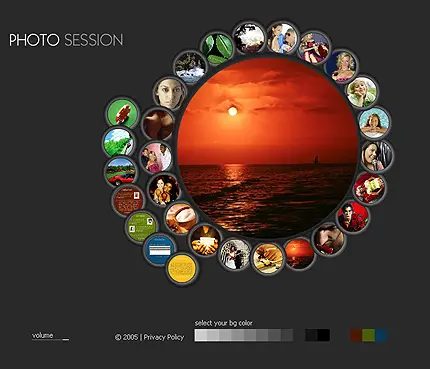This screenshot has height=369, width=430.
Task: Open the dark red text circle
Action: [x=128, y=200]
